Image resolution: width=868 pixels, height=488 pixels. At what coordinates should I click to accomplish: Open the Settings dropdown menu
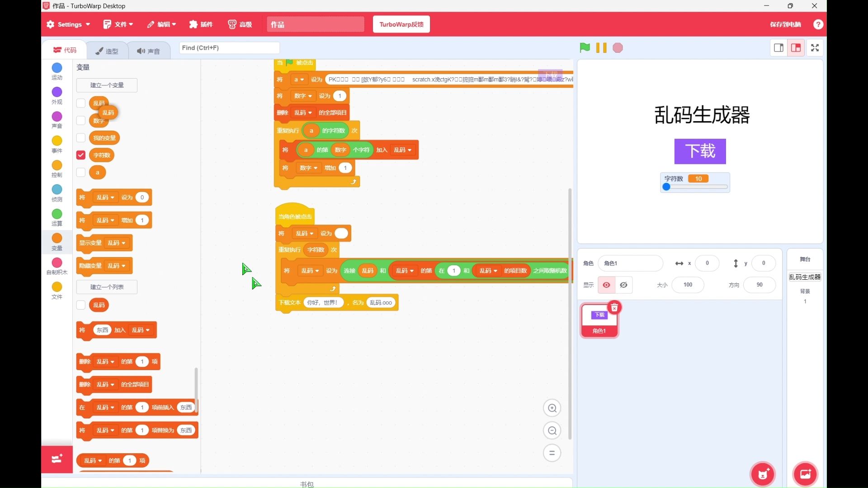click(69, 24)
